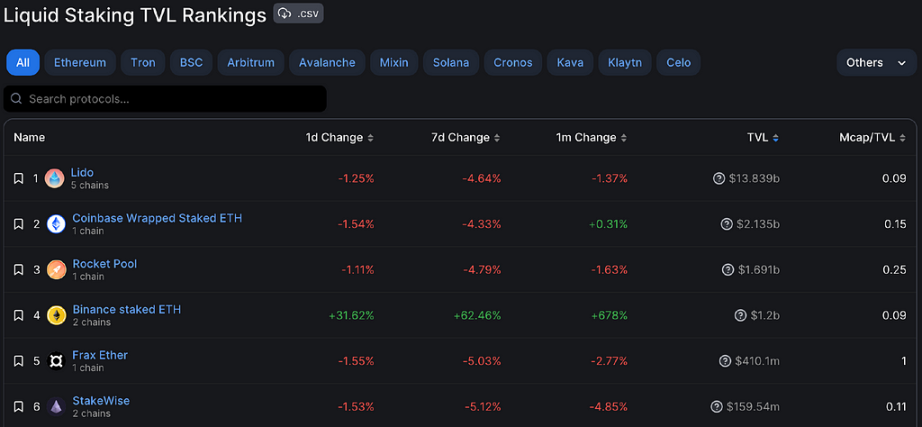Download the rankings as .csv
The height and width of the screenshot is (427, 922).
point(298,13)
